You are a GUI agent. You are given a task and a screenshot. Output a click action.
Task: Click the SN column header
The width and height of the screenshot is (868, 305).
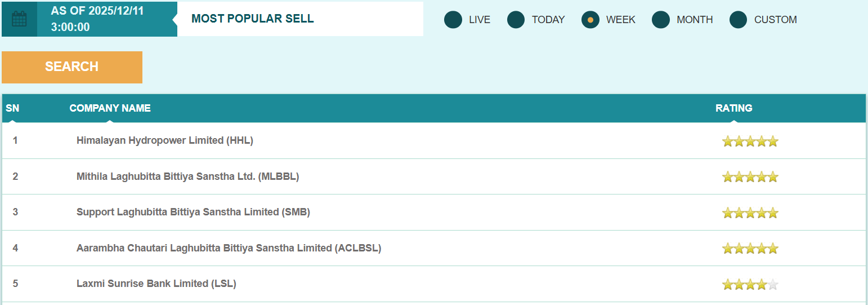12,108
